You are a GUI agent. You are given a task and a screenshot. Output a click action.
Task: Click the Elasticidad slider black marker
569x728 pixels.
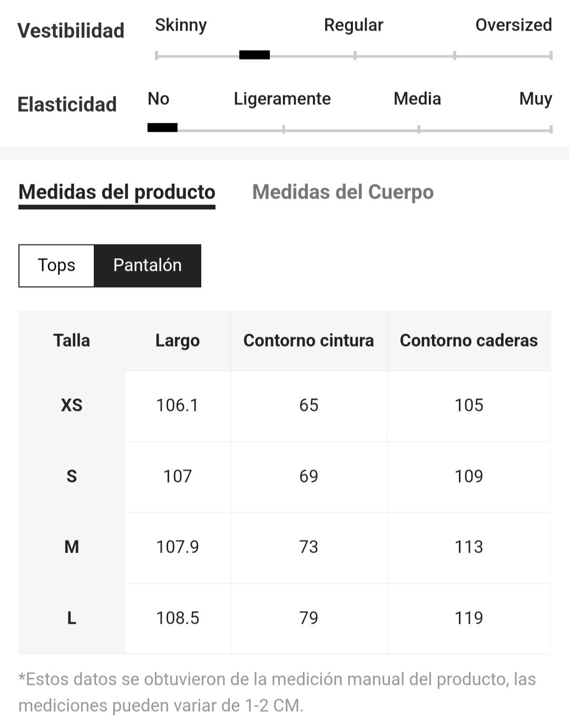click(x=162, y=127)
